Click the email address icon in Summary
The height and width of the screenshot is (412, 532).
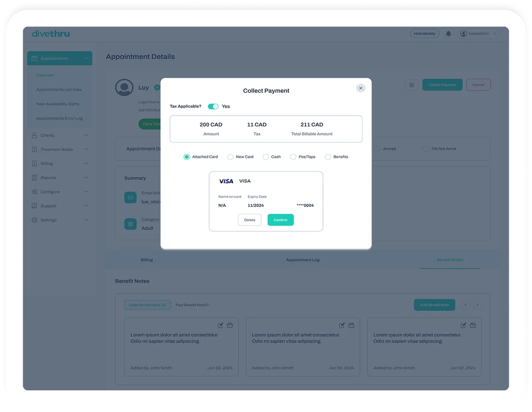point(130,197)
